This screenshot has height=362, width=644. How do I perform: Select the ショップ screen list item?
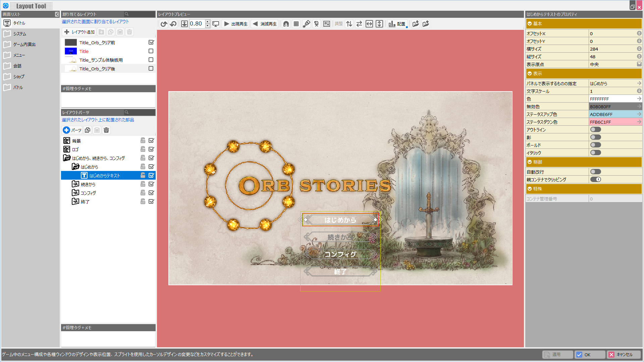point(19,76)
